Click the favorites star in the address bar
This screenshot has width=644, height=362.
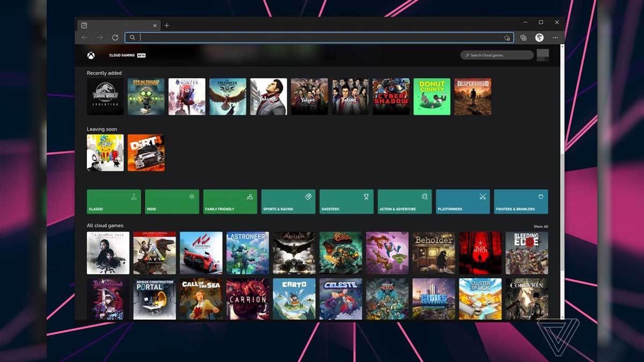pos(507,38)
